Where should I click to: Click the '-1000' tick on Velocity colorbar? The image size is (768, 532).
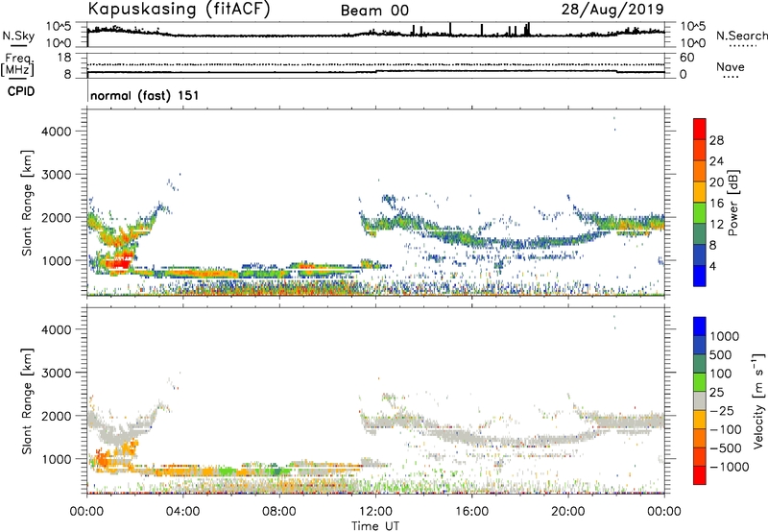pos(729,467)
